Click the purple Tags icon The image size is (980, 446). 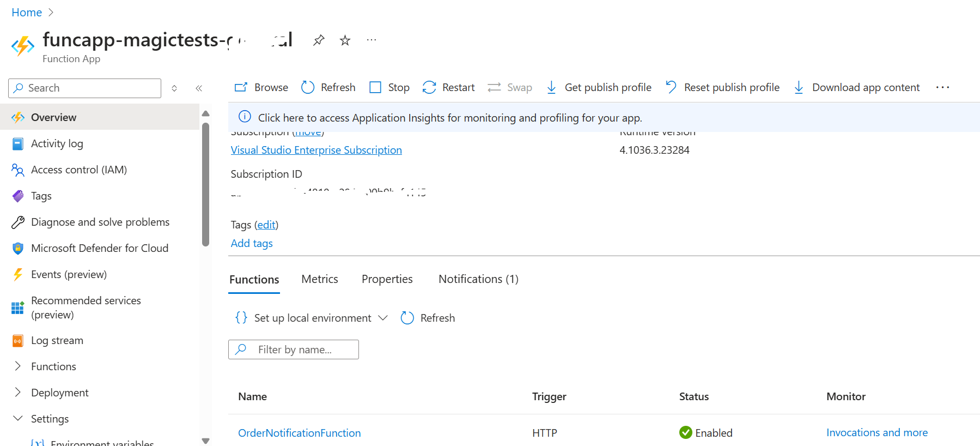pyautogui.click(x=18, y=196)
